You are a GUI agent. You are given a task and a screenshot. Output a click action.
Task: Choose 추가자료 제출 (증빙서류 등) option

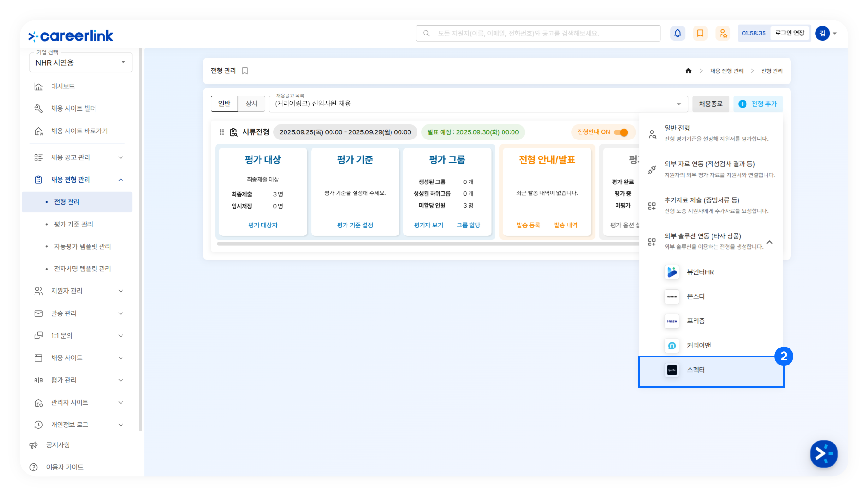point(711,206)
